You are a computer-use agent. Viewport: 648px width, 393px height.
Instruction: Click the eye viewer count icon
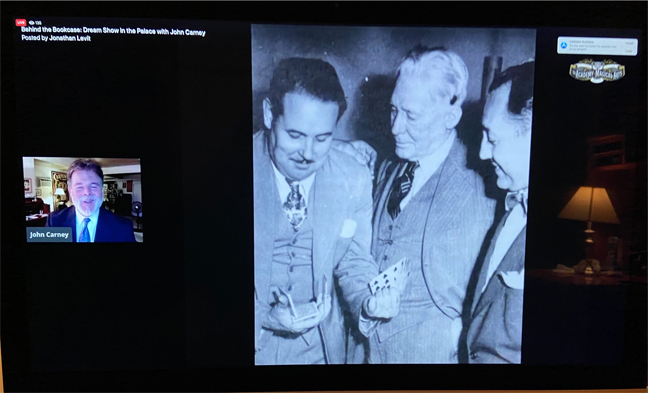tap(31, 23)
